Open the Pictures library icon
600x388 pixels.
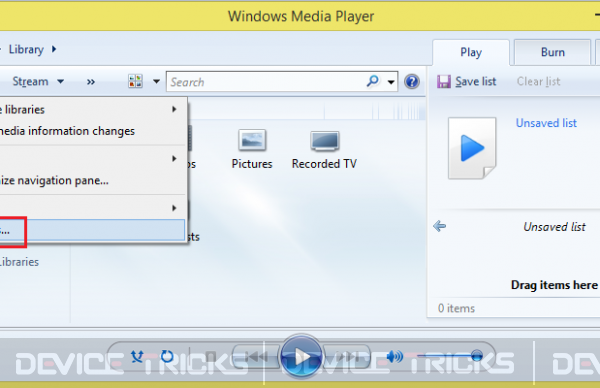tap(252, 140)
